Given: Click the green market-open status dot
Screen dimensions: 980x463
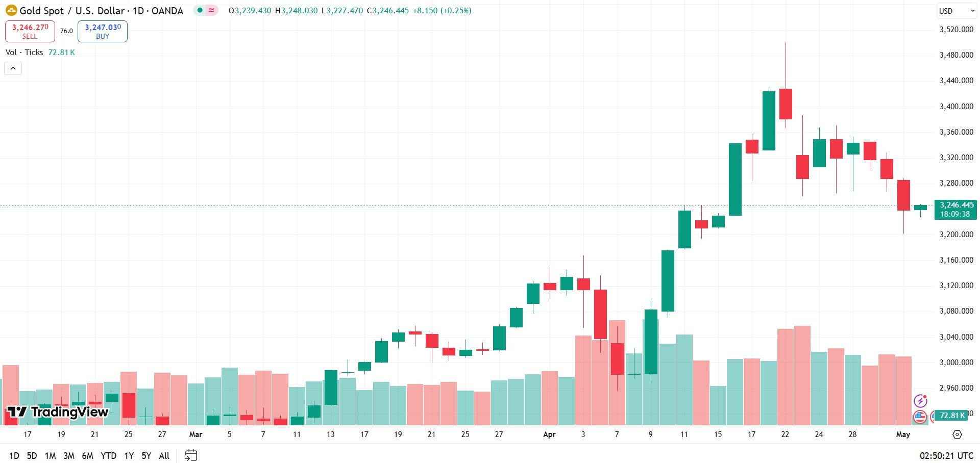Looking at the screenshot, I should [200, 10].
